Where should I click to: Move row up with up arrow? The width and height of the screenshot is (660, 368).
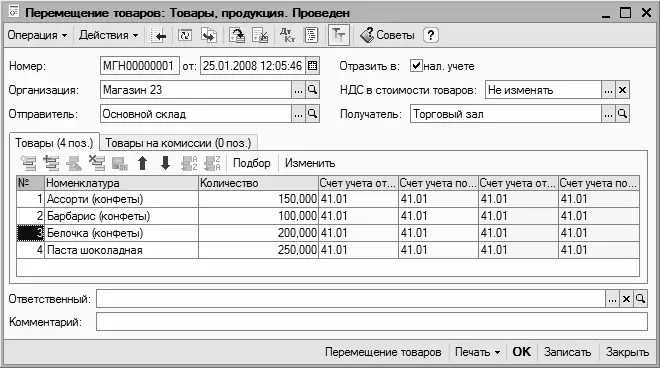[143, 163]
